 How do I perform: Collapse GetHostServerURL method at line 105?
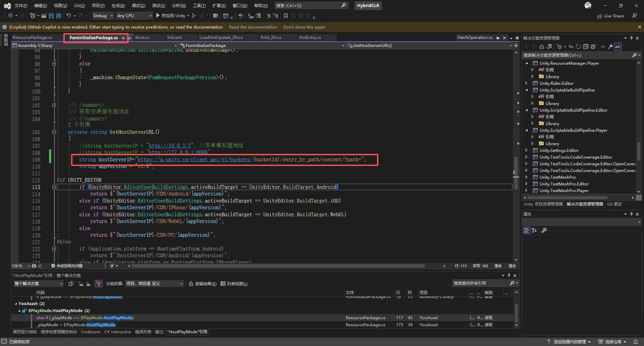click(54, 132)
